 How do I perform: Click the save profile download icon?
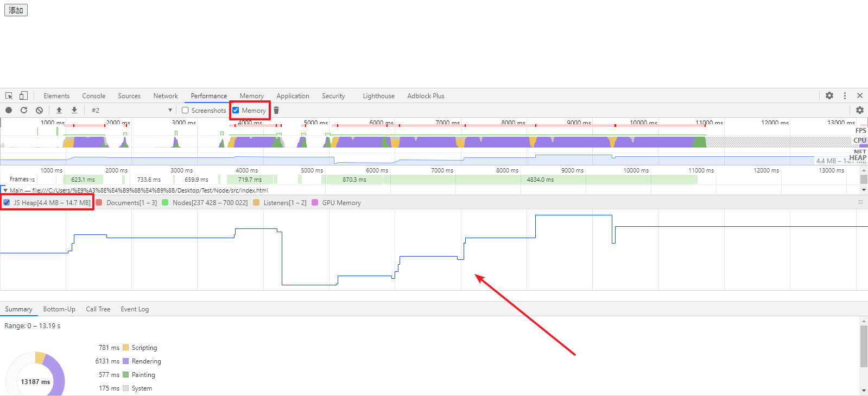pyautogui.click(x=74, y=110)
